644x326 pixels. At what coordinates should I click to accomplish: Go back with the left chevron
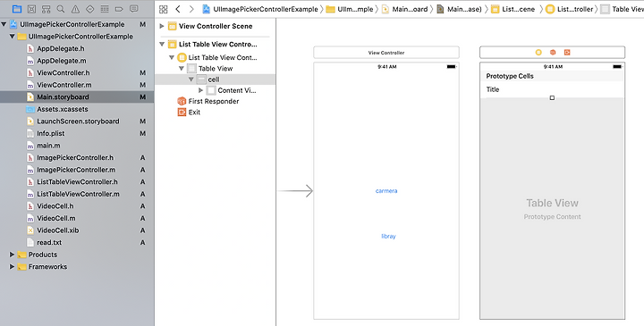[178, 9]
